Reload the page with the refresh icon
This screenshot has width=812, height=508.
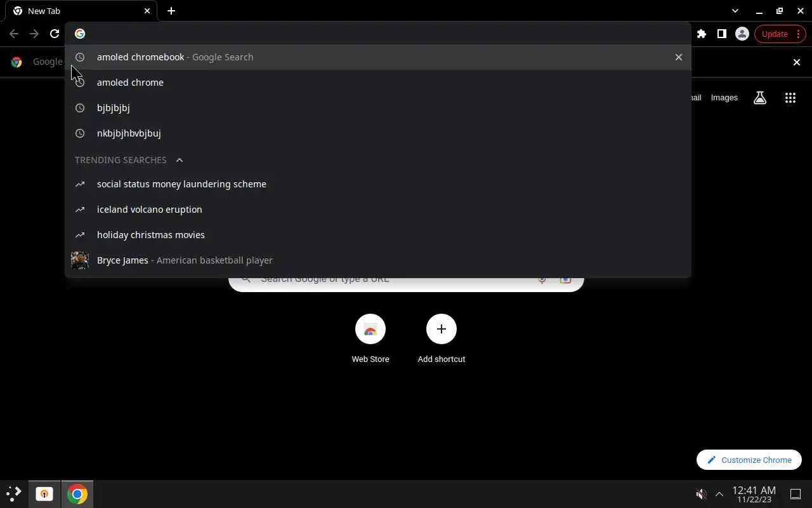[x=55, y=34]
